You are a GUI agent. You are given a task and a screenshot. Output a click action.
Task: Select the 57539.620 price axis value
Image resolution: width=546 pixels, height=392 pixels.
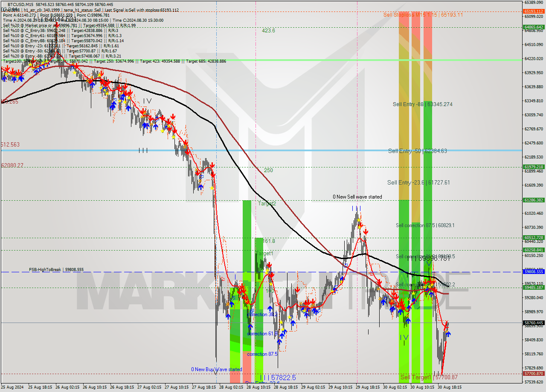pos(534,382)
